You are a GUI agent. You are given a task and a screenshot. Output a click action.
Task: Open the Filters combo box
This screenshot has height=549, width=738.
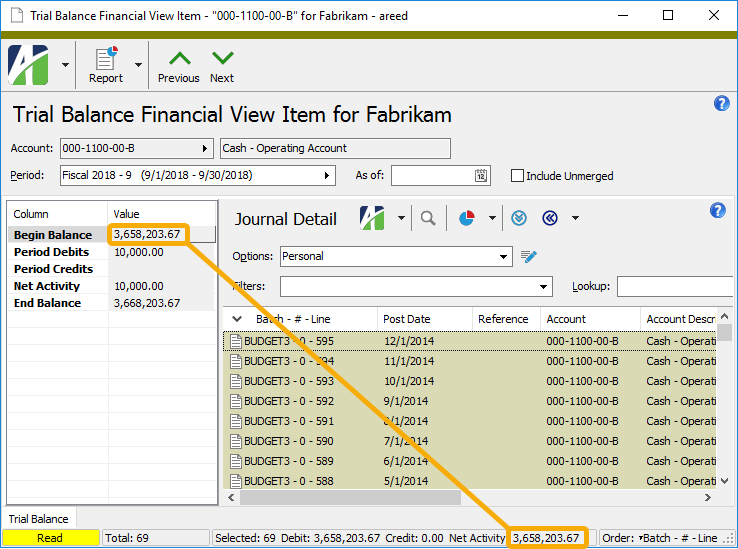point(416,286)
